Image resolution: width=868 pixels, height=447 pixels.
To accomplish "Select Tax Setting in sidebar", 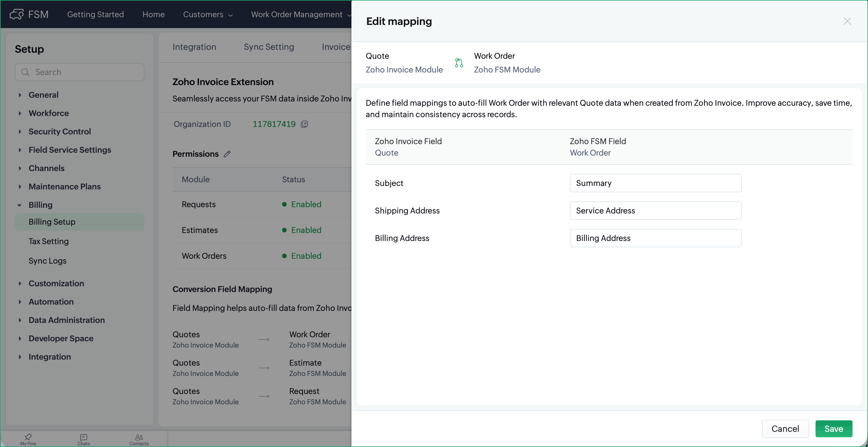I will point(48,241).
